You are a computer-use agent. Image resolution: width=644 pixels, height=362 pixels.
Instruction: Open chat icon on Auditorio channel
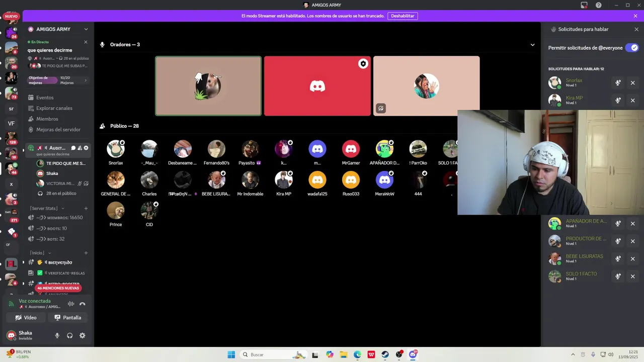pos(73,148)
